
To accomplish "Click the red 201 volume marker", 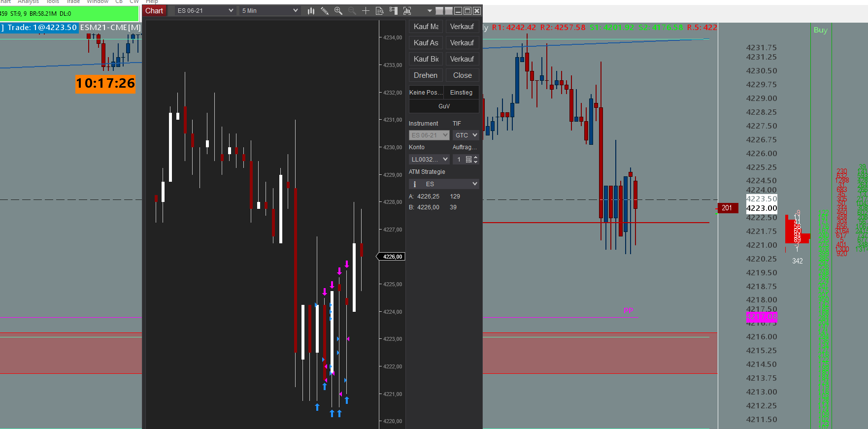I will pos(728,208).
